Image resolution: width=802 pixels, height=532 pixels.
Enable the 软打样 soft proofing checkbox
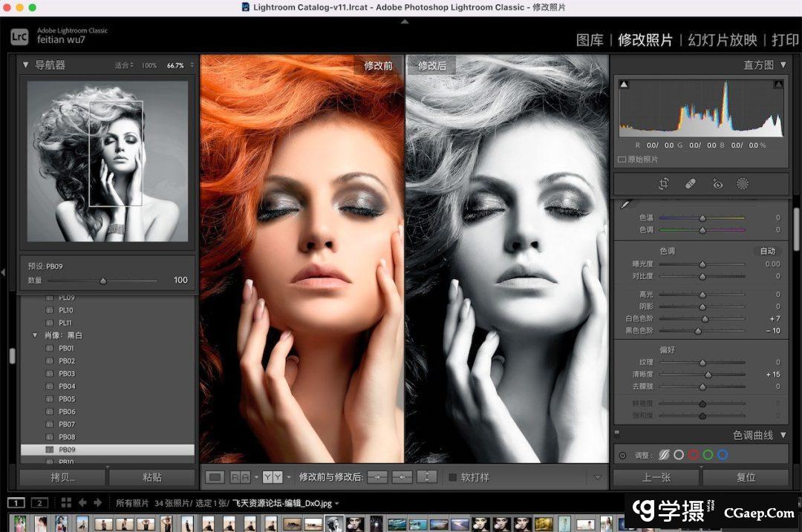pyautogui.click(x=452, y=477)
